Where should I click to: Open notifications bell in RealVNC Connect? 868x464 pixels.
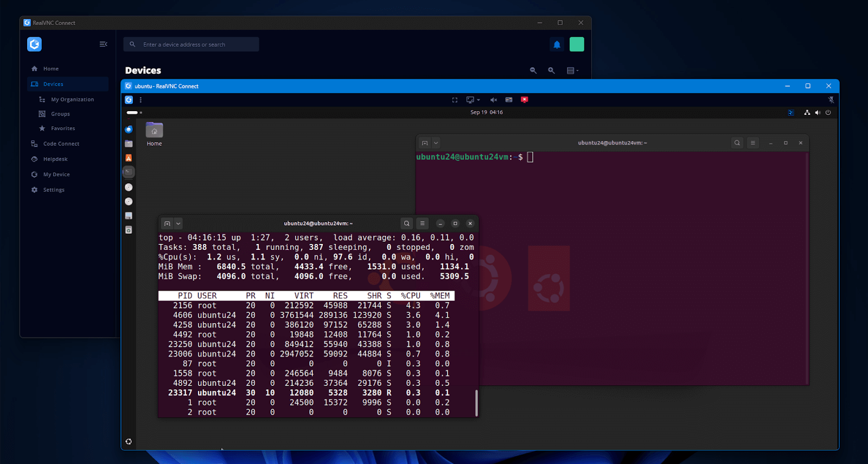pyautogui.click(x=557, y=44)
